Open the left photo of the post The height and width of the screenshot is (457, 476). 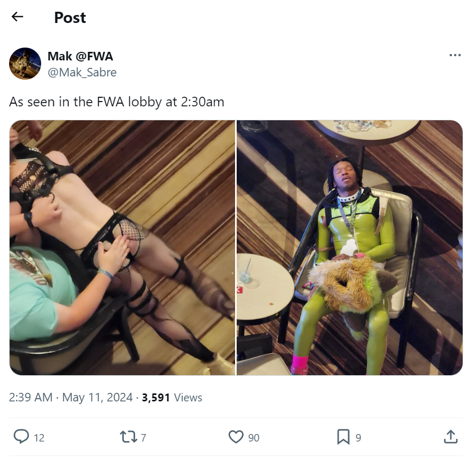[122, 247]
